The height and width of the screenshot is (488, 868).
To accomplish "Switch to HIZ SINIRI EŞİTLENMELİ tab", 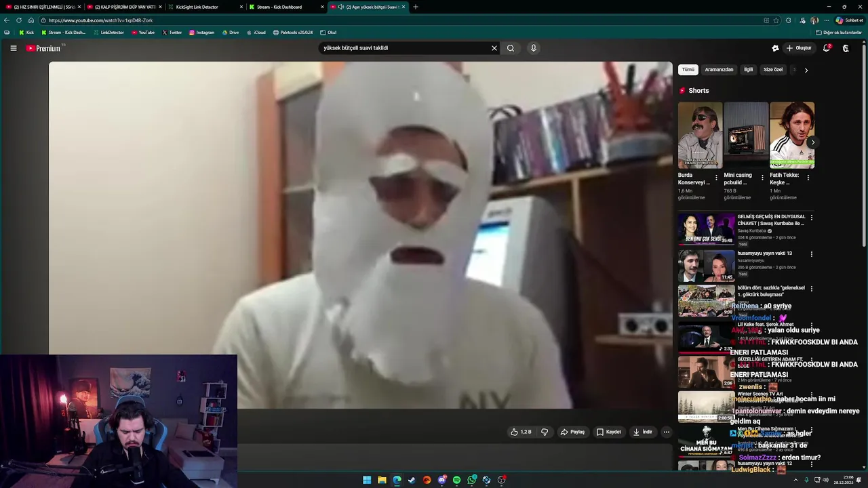I will click(43, 7).
